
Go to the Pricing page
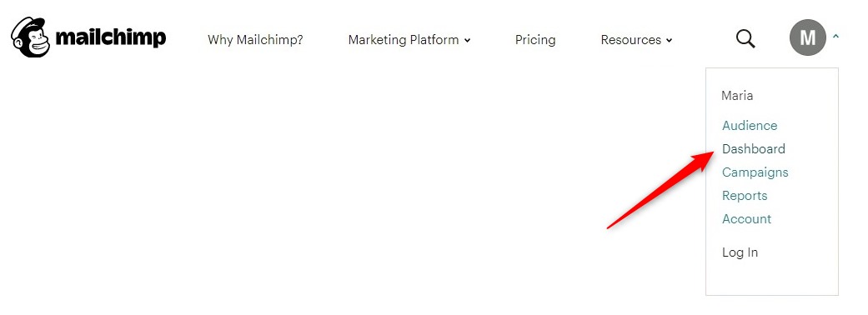(535, 40)
